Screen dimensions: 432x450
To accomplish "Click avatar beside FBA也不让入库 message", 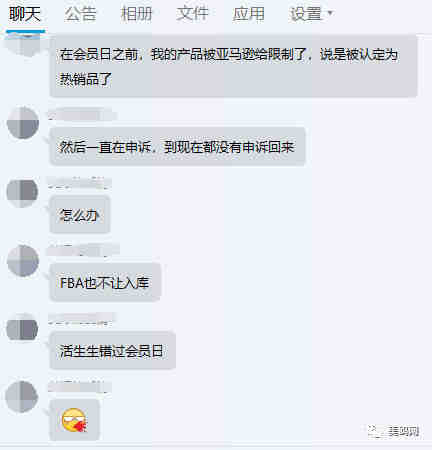I will 23,261.
